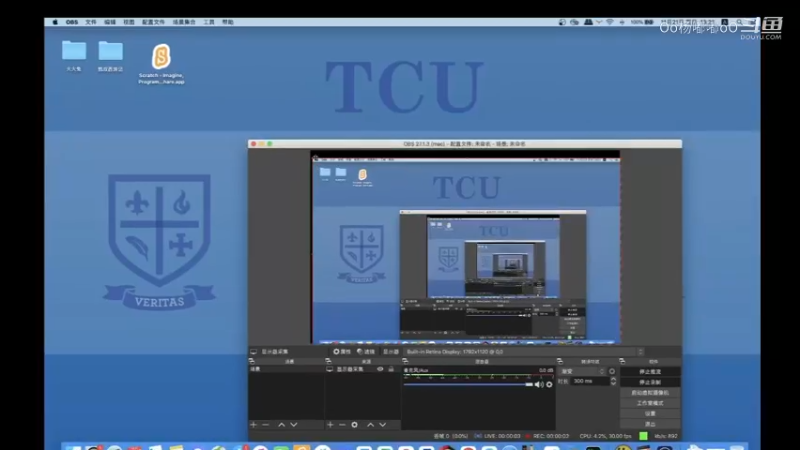Screen dimensions: 800x450
Task: Click the 停止录制 (Stop Recording) button
Action: (x=650, y=382)
